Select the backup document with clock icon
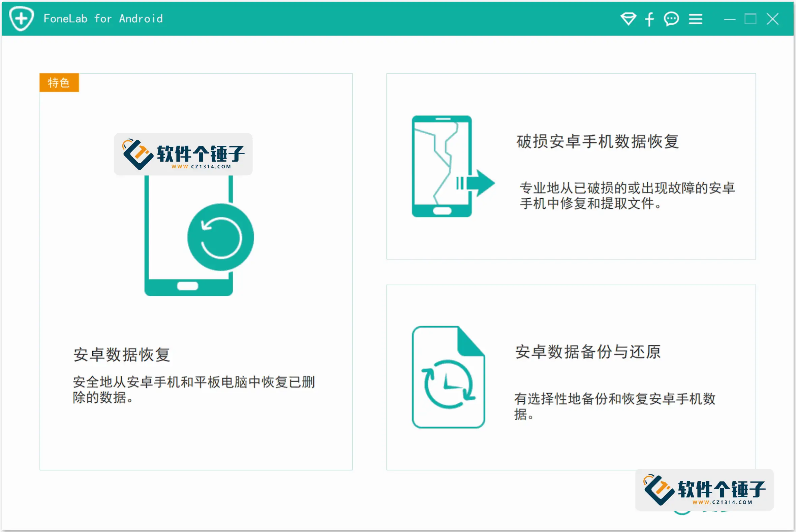 point(448,376)
